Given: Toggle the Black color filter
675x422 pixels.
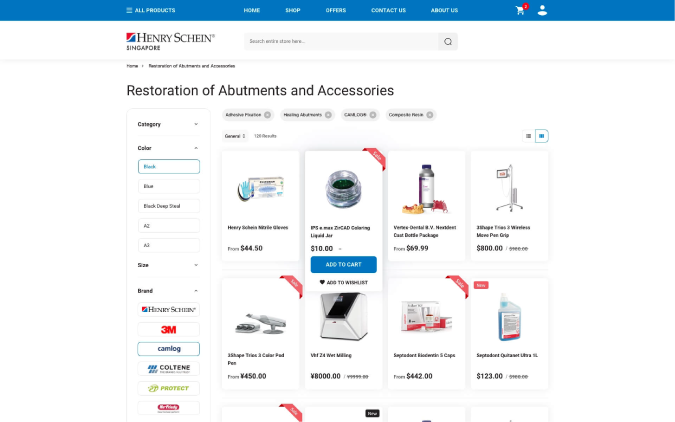Looking at the screenshot, I should pyautogui.click(x=169, y=167).
